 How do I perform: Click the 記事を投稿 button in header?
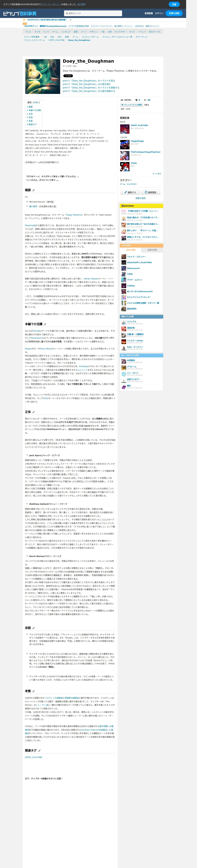pos(174,13)
